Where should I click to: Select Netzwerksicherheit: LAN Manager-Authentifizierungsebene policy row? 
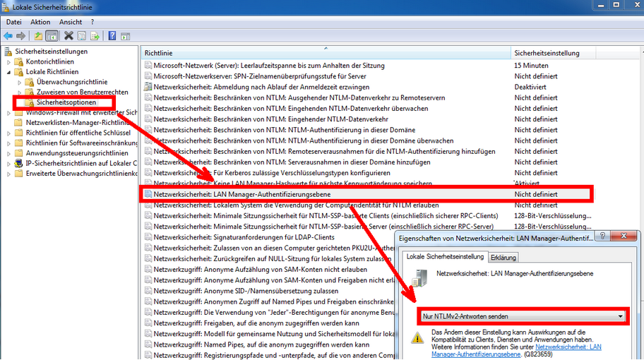tap(366, 194)
